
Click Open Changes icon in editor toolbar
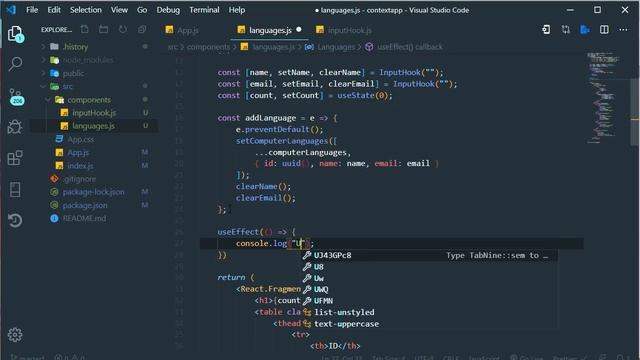546,29
